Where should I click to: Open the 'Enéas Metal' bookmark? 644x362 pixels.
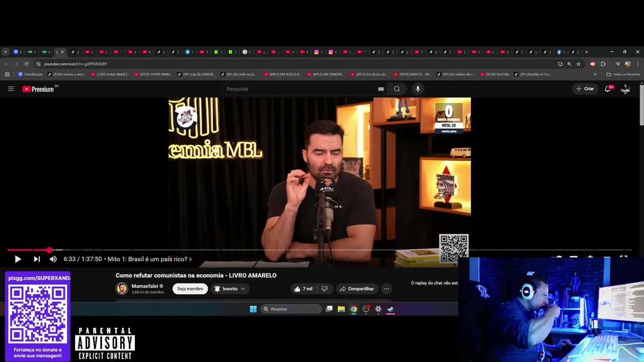click(110, 74)
